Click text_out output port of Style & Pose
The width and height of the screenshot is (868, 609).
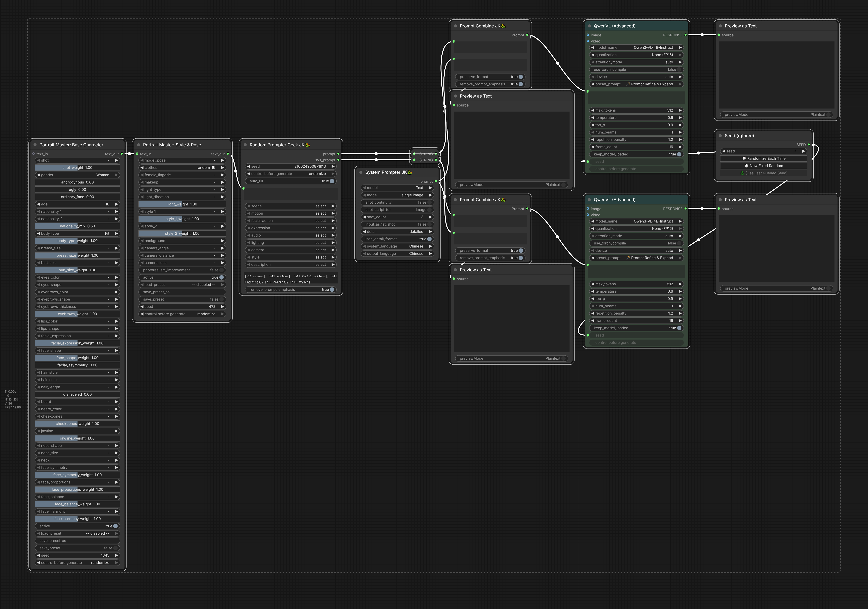coord(228,154)
